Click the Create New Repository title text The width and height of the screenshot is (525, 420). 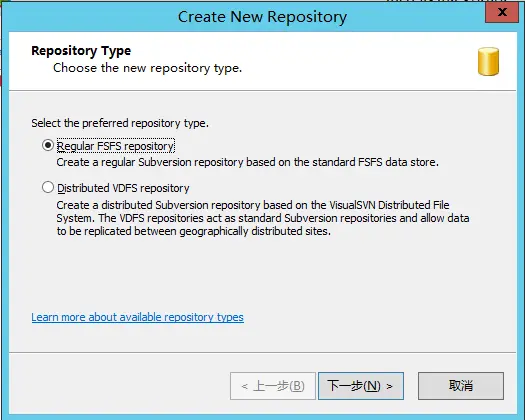(262, 17)
